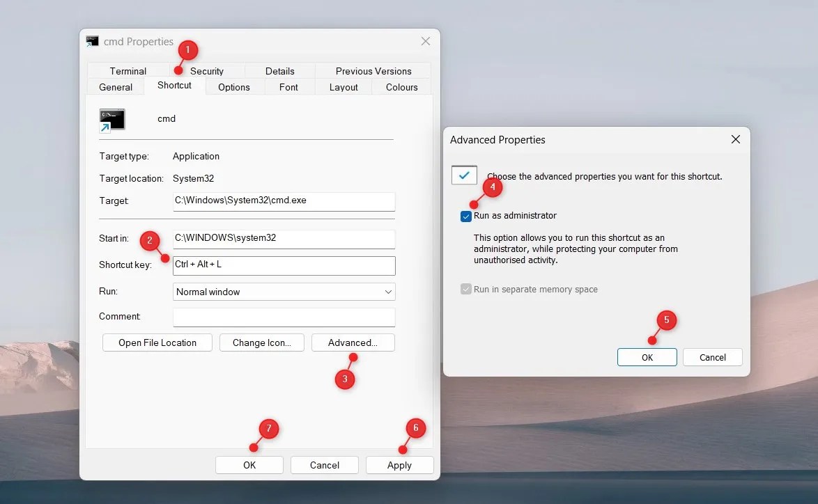Click the Shortcut key input field
The height and width of the screenshot is (504, 818).
[x=284, y=265]
